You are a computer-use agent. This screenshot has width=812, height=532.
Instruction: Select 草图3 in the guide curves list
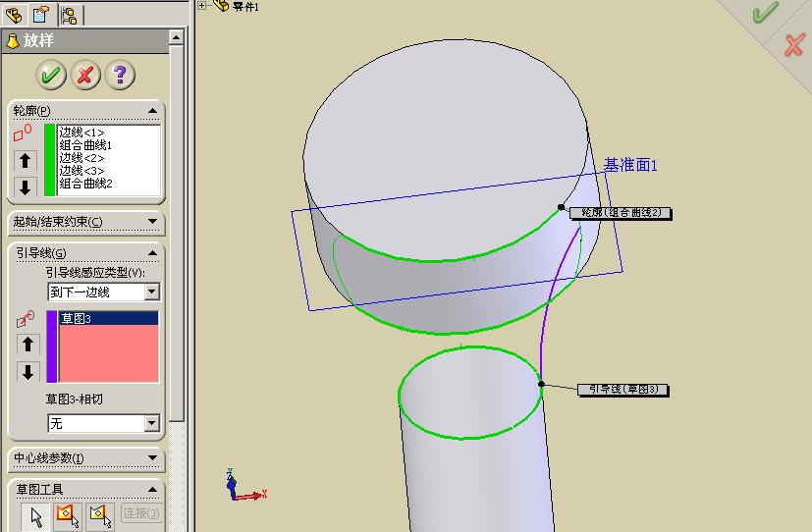[x=109, y=318]
